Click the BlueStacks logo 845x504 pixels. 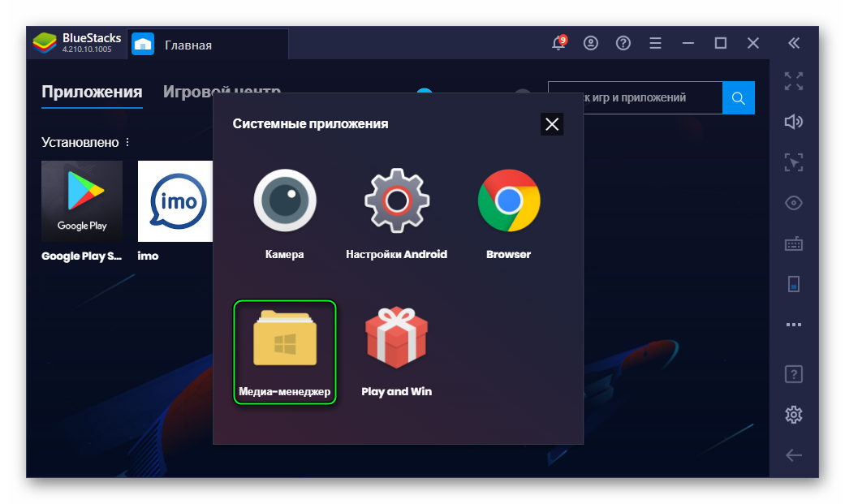click(x=45, y=43)
